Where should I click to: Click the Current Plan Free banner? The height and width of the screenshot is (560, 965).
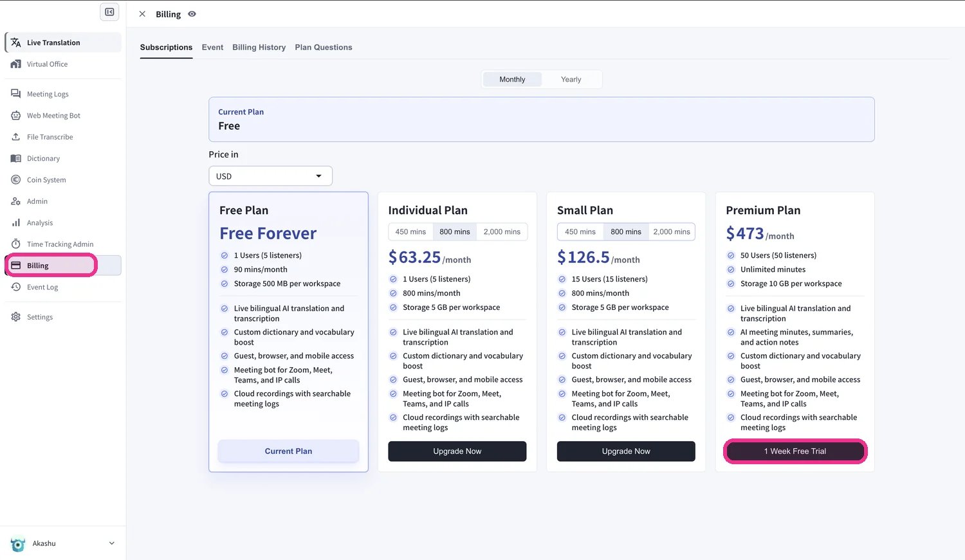(542, 120)
